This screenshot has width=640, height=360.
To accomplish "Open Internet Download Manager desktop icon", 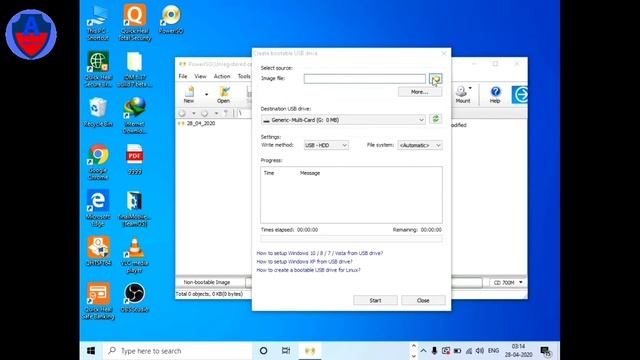I will (135, 116).
